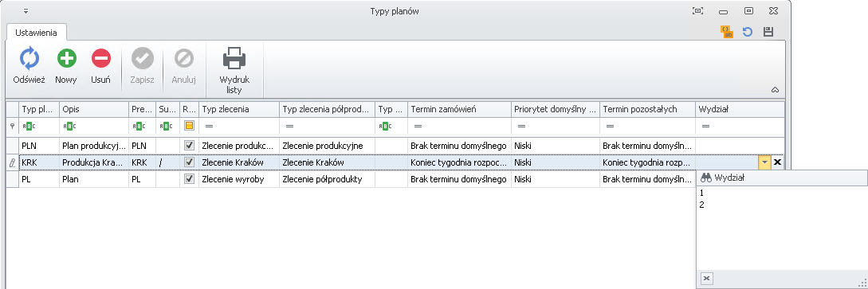Click the Niski priority cell in the PL row
This screenshot has width=868, height=289.
pos(556,180)
